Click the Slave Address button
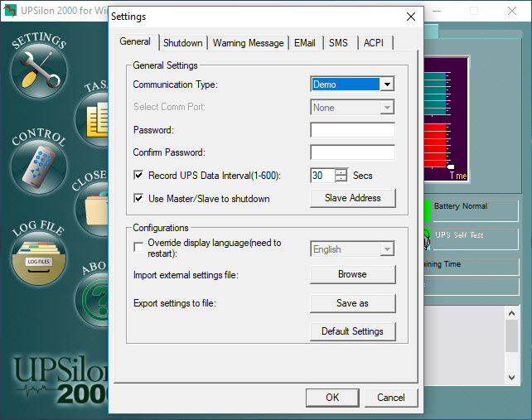Screen dimensions: 532x420 click(x=353, y=198)
